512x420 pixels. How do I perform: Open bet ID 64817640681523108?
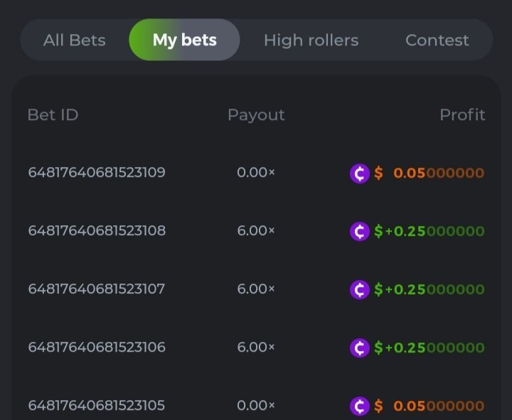point(97,231)
